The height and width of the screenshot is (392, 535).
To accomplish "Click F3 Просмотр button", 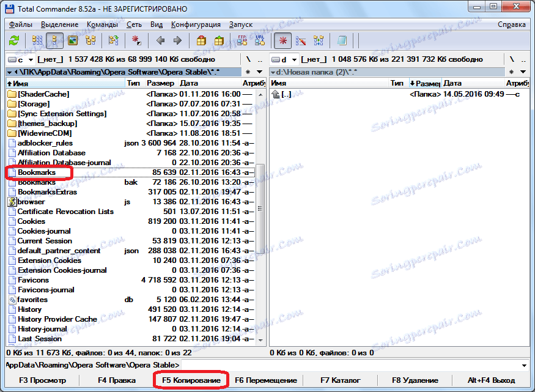I will pyautogui.click(x=43, y=380).
